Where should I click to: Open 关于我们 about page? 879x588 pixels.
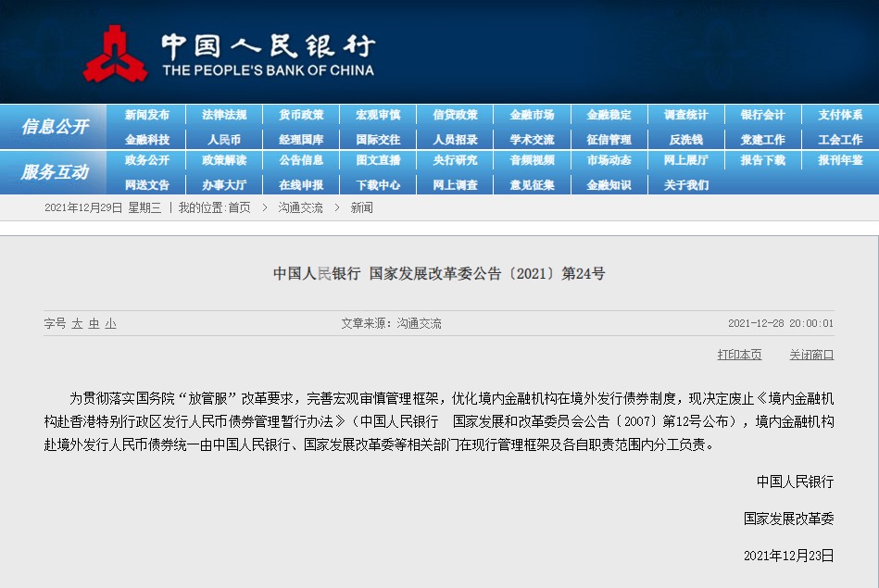(x=686, y=185)
